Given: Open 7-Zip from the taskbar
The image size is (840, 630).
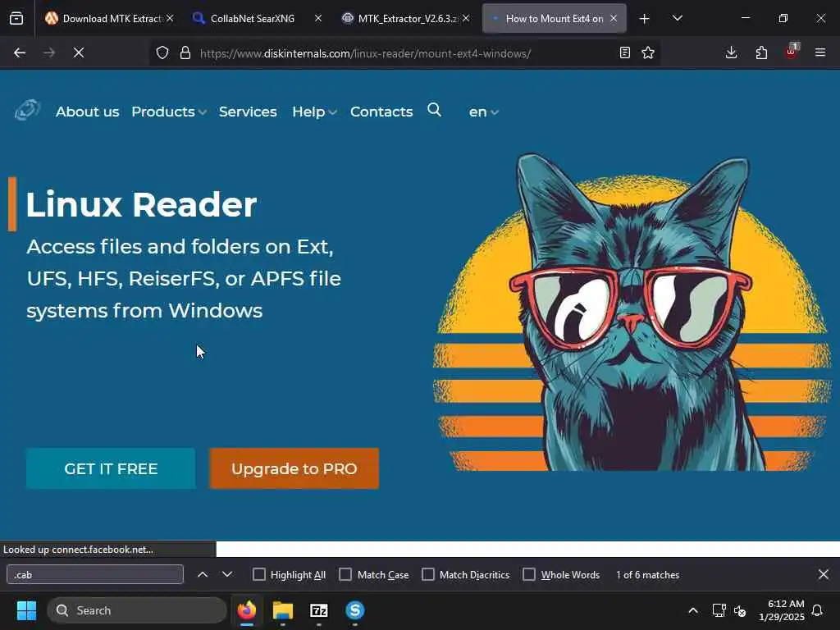Looking at the screenshot, I should pyautogui.click(x=319, y=610).
